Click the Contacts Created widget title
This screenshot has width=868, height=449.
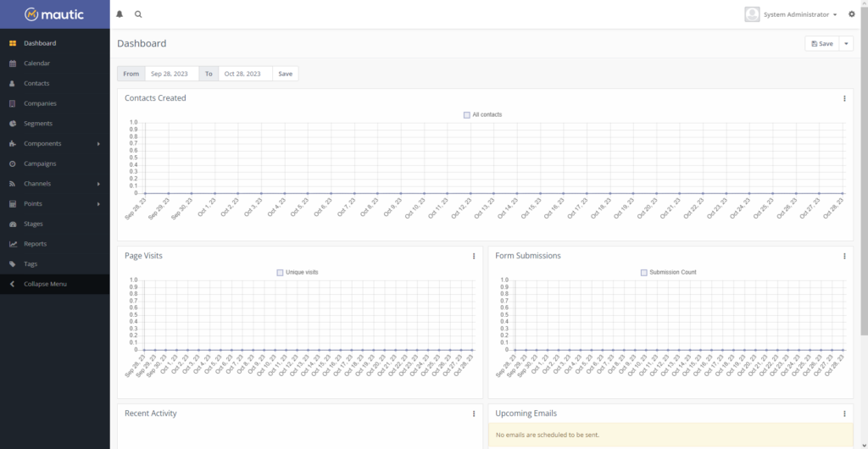click(156, 98)
